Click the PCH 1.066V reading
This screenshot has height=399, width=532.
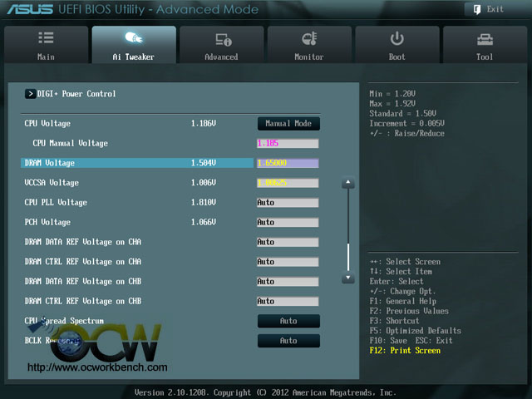coord(203,222)
